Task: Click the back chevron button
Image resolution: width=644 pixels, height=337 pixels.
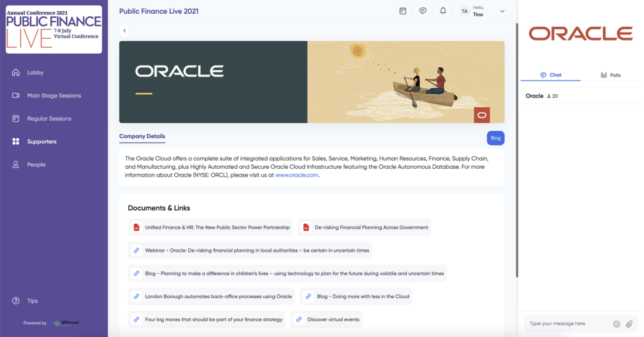Action: click(124, 31)
